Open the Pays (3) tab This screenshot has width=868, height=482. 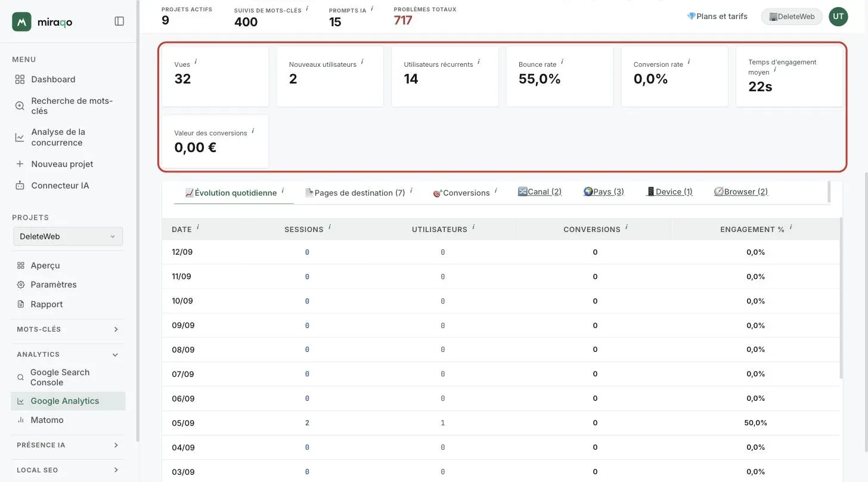603,191
